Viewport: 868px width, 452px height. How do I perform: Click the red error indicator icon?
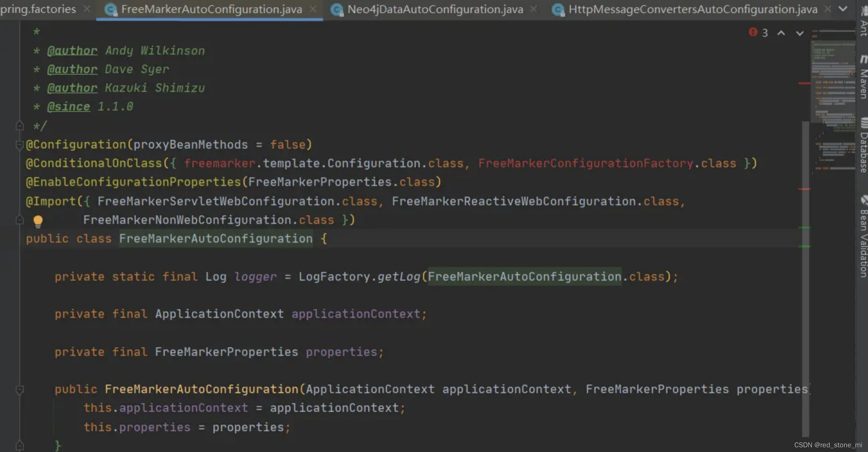(x=753, y=32)
